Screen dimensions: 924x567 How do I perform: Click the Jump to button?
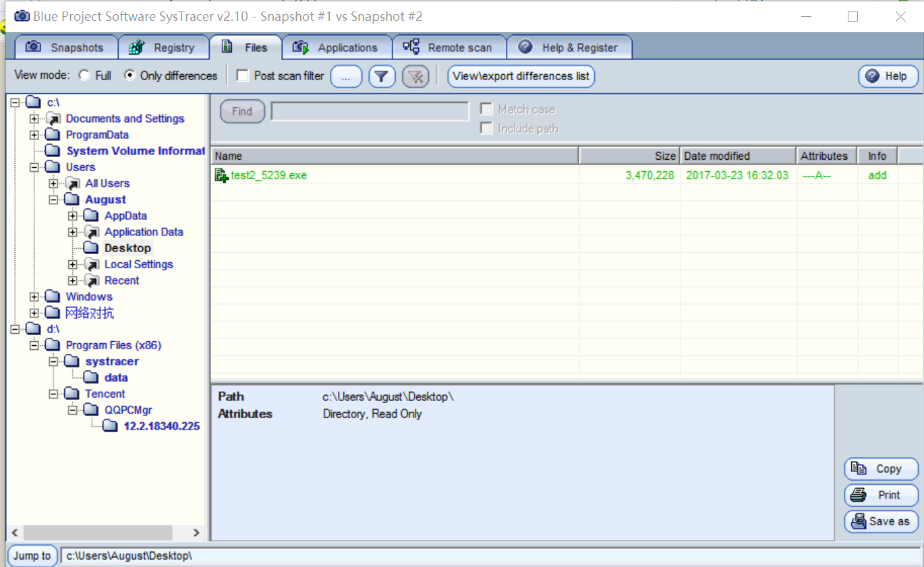(x=32, y=556)
